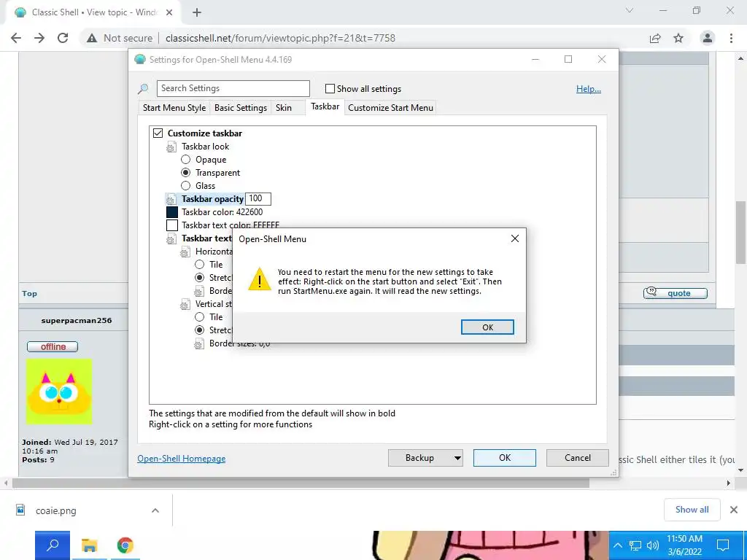Screen dimensions: 747x560
Task: Click the Not secure warning icon
Action: pos(92,38)
